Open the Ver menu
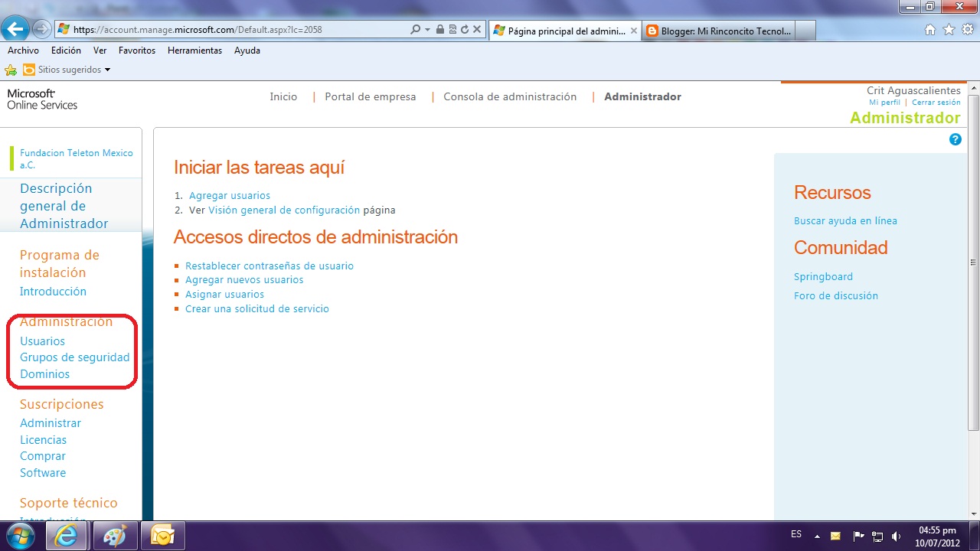This screenshot has height=551, width=980. (100, 51)
